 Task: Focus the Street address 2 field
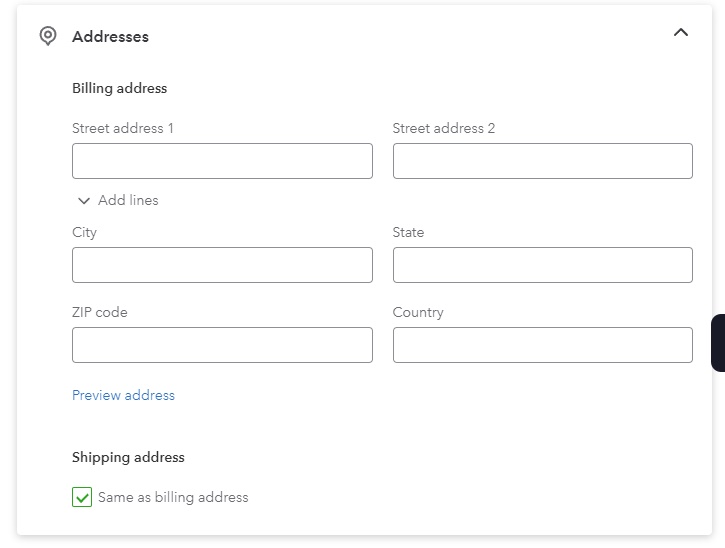tap(543, 161)
